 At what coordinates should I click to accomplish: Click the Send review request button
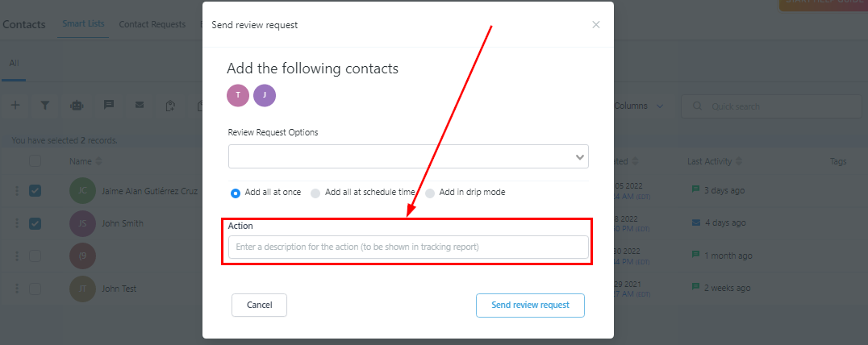click(x=530, y=306)
